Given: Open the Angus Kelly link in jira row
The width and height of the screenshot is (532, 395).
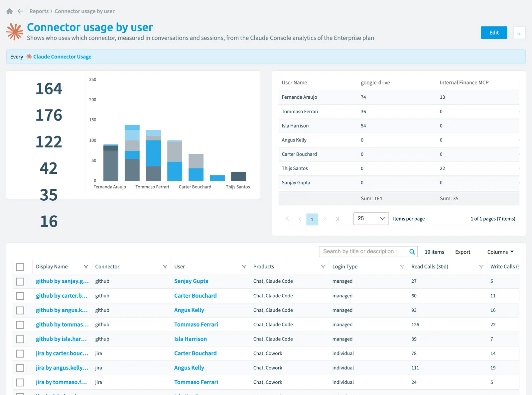Looking at the screenshot, I should pyautogui.click(x=189, y=368).
